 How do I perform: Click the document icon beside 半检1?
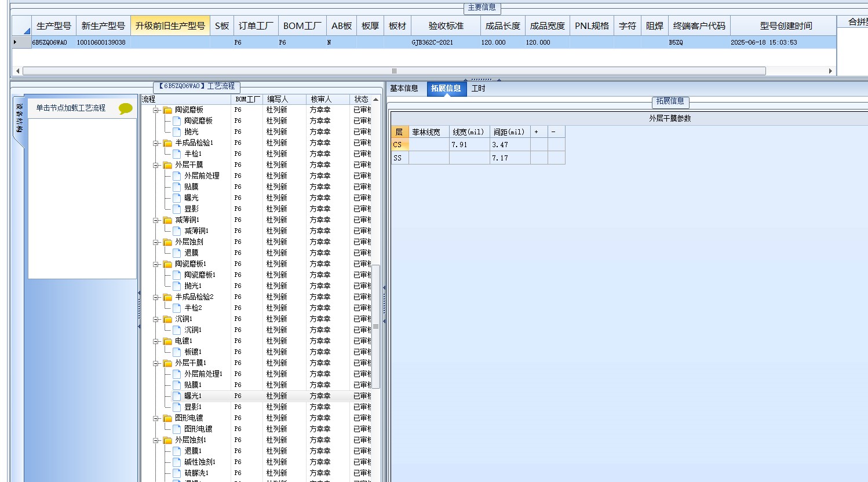pos(177,154)
